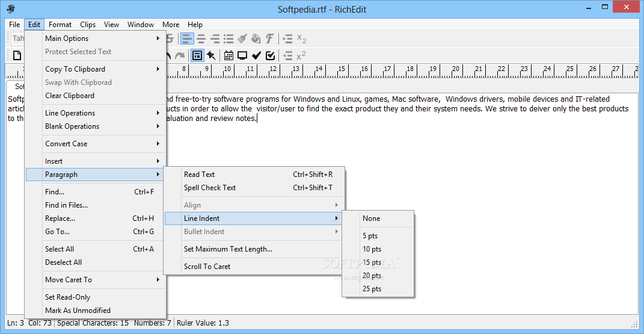Open the Format menu
The height and width of the screenshot is (334, 644).
tap(60, 25)
